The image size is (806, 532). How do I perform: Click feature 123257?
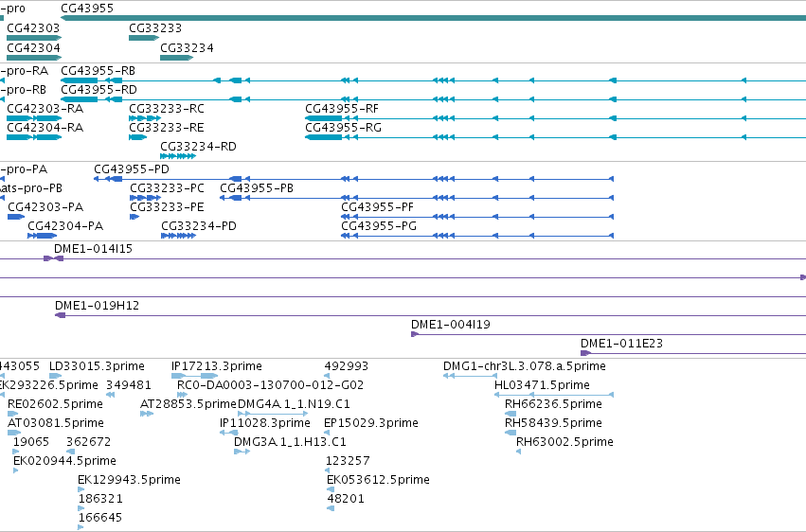coord(328,471)
